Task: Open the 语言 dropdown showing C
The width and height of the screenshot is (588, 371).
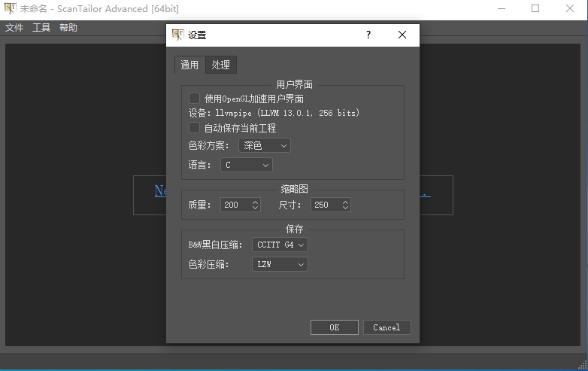Action: [247, 165]
